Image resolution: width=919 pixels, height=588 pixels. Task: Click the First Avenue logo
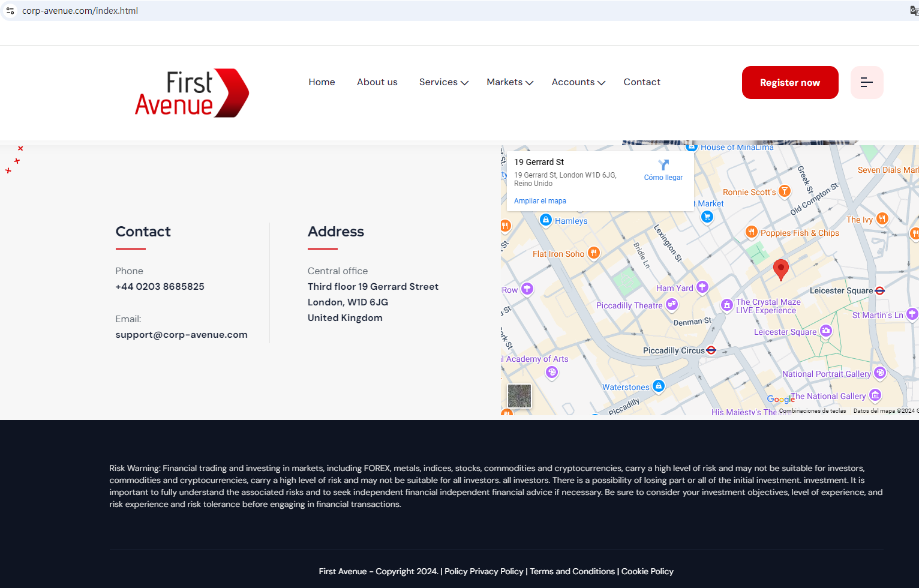coord(191,93)
